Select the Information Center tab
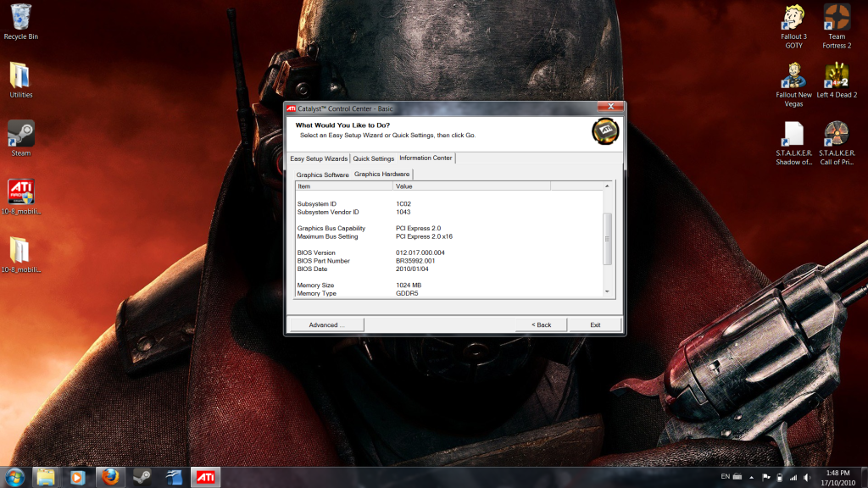Image resolution: width=868 pixels, height=488 pixels. pyautogui.click(x=426, y=158)
